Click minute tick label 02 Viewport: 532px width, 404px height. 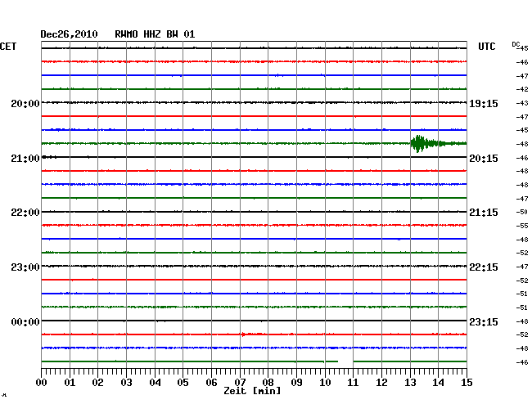pyautogui.click(x=97, y=383)
